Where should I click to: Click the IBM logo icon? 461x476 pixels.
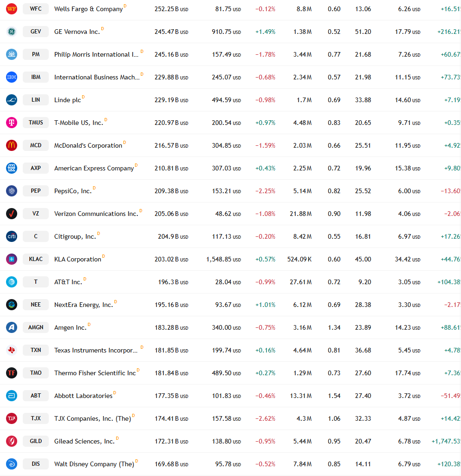pyautogui.click(x=12, y=77)
